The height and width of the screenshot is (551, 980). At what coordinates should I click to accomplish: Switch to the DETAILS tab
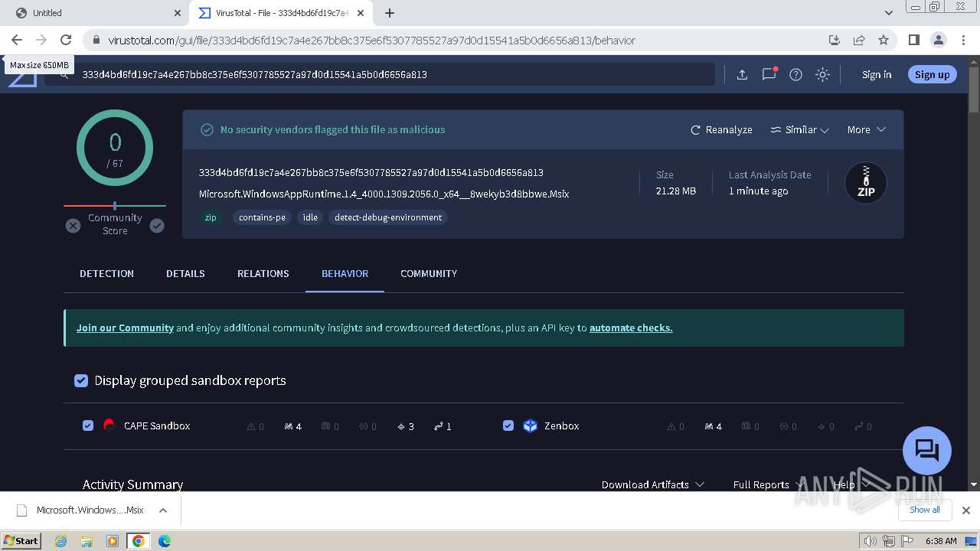tap(185, 274)
